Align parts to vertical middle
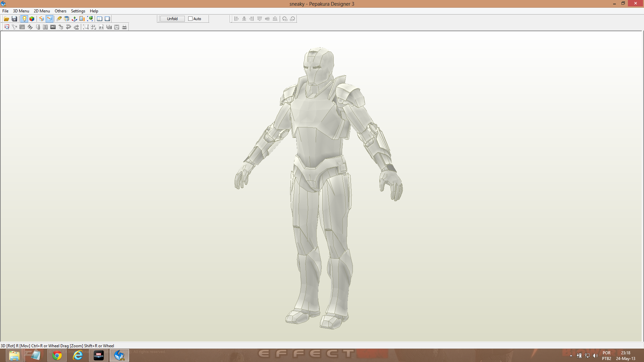This screenshot has width=644, height=362. coord(267,19)
